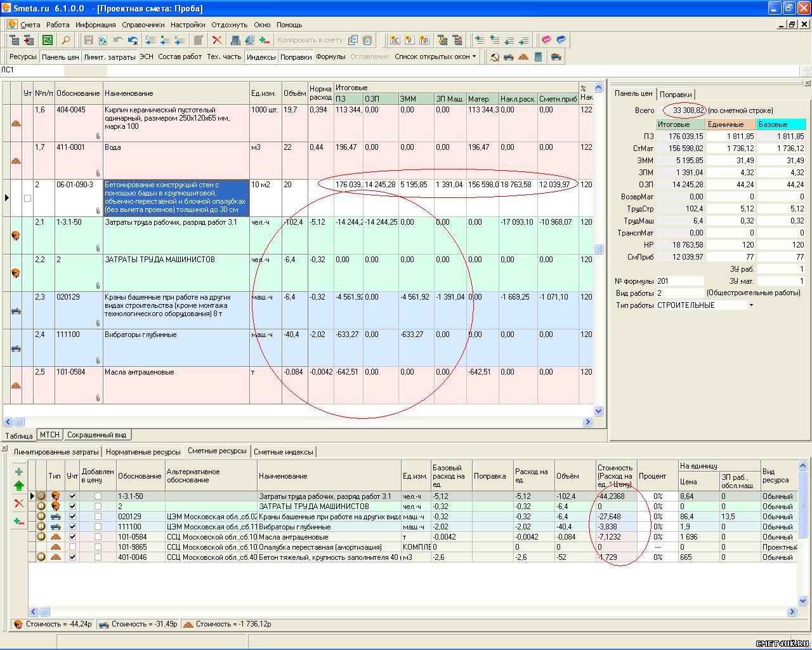Image resolution: width=812 pixels, height=650 pixels.
Task: Click the calculator icon in second toolbar
Action: [539, 56]
